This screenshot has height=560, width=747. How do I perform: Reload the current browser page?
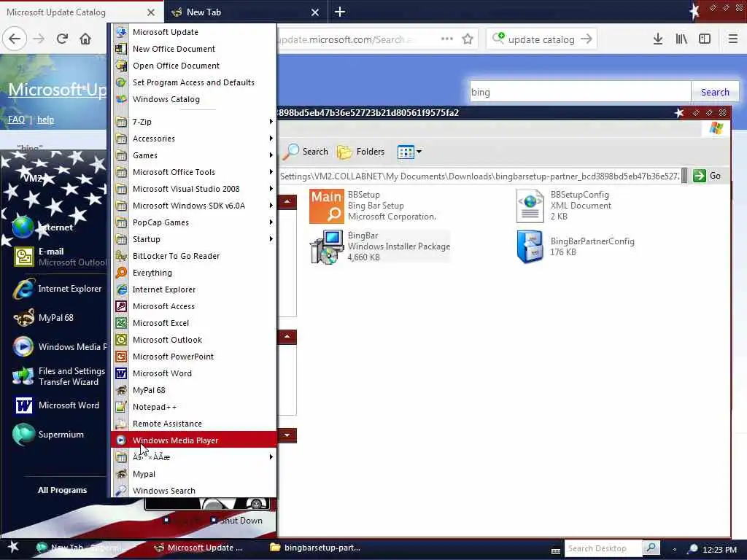pos(62,39)
